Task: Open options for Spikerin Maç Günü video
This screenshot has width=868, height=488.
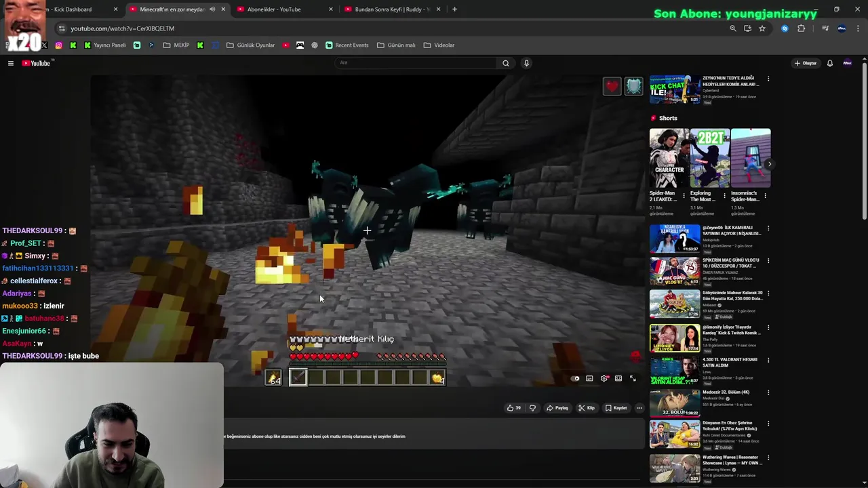Action: [768, 261]
